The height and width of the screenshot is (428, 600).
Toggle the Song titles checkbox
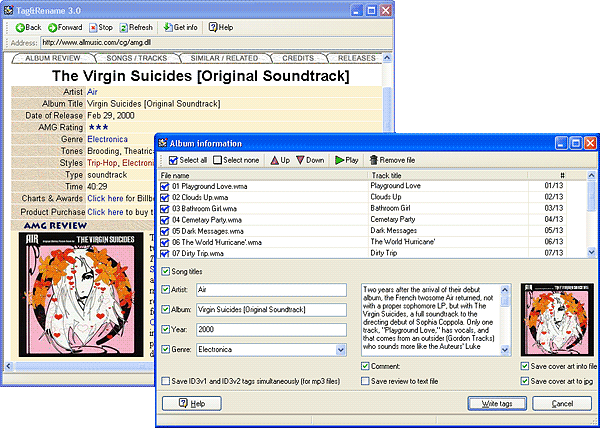[x=165, y=272]
